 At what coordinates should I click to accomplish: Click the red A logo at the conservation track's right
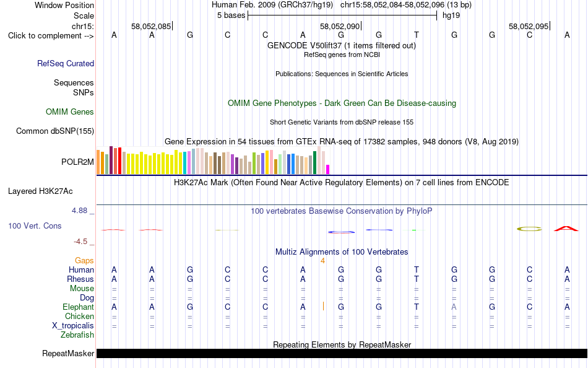tap(566, 229)
